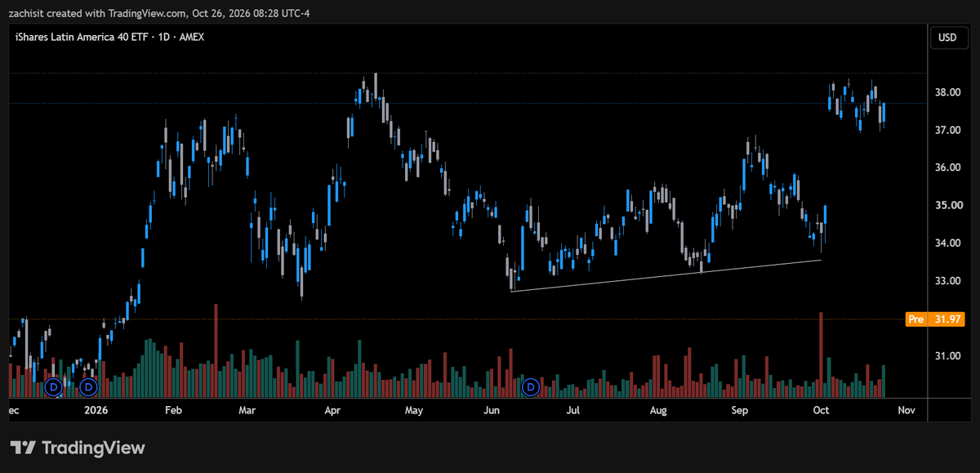The height and width of the screenshot is (473, 980).
Task: Click the 35.00 price axis label
Action: (947, 205)
